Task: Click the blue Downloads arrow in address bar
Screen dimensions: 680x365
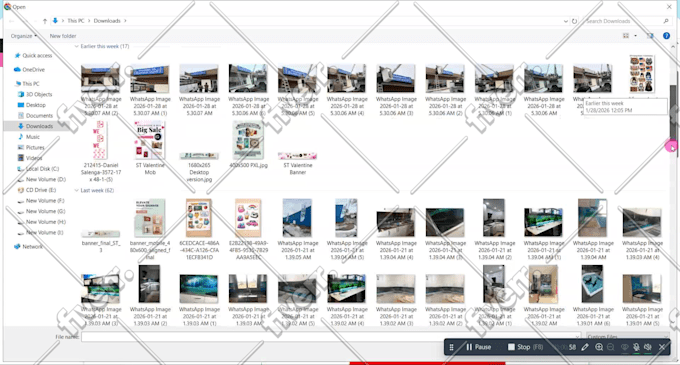Action: (55, 21)
